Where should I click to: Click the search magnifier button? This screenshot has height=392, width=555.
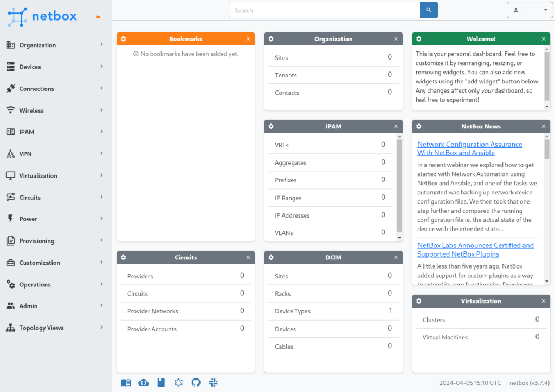tap(429, 10)
